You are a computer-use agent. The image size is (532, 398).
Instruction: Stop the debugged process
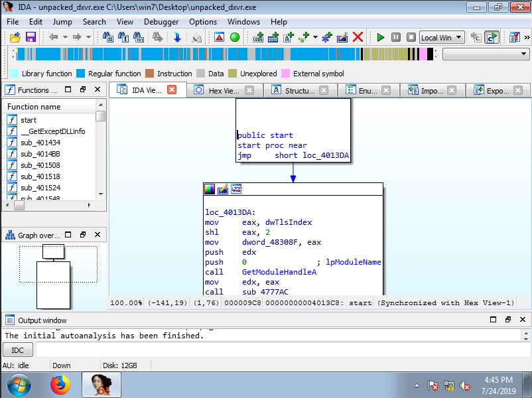point(411,37)
